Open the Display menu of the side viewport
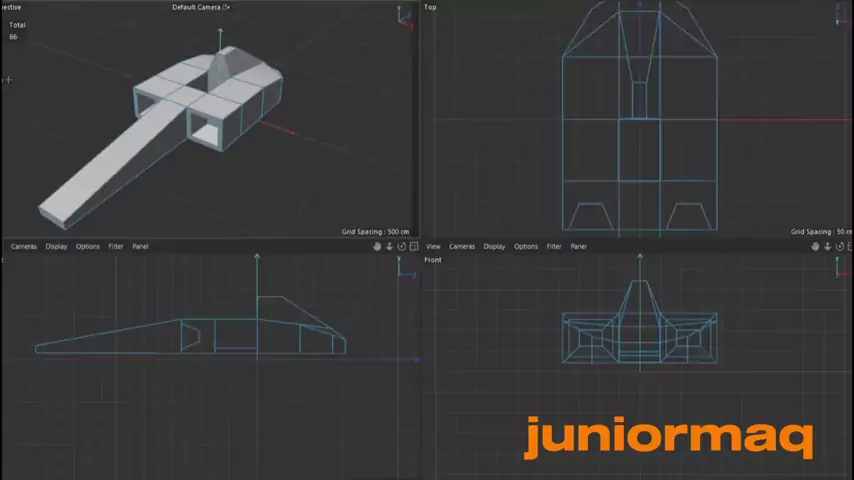This screenshot has width=854, height=480. 56,246
